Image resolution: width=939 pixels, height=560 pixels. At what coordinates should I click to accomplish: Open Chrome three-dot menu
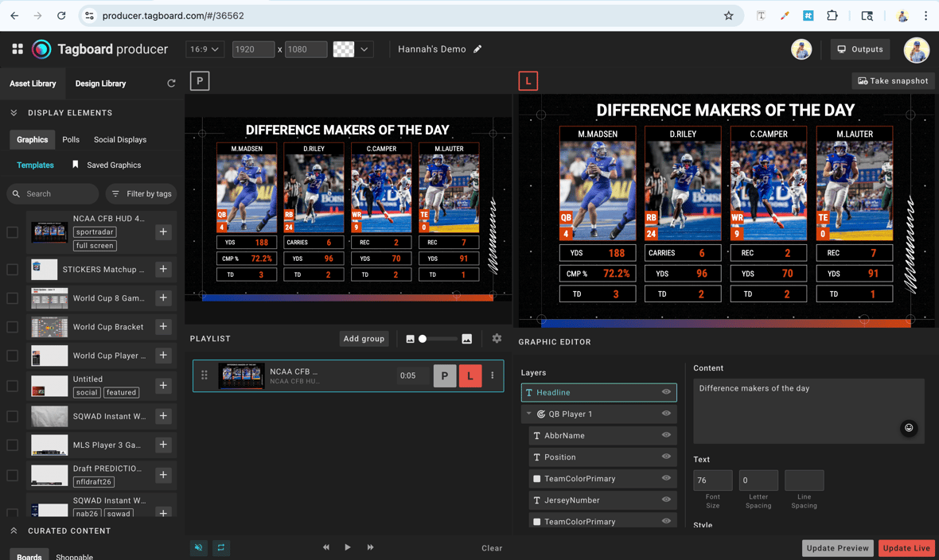coord(925,16)
